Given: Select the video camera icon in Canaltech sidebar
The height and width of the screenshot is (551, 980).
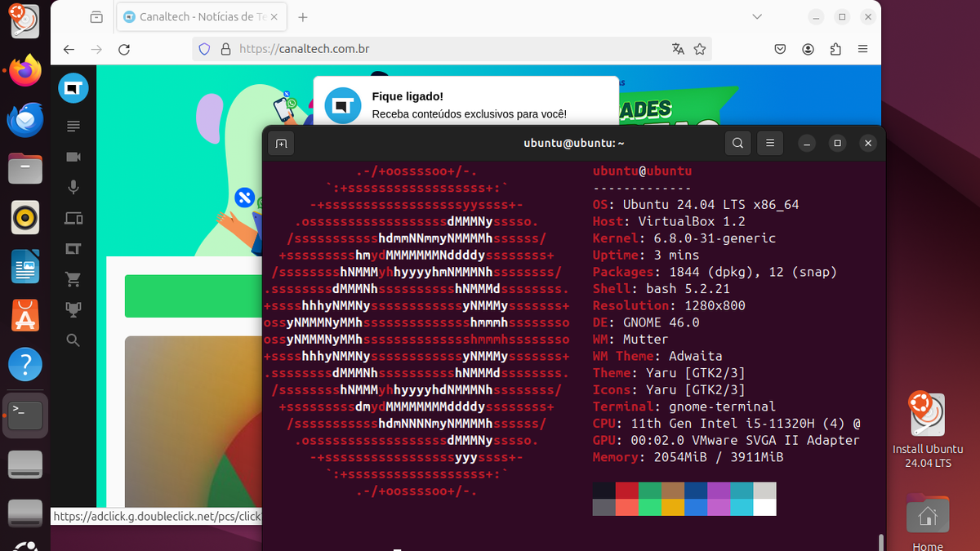Looking at the screenshot, I should point(73,156).
